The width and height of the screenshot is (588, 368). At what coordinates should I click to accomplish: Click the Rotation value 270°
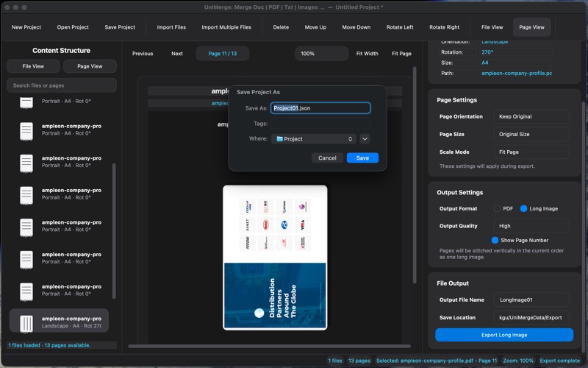(x=487, y=52)
